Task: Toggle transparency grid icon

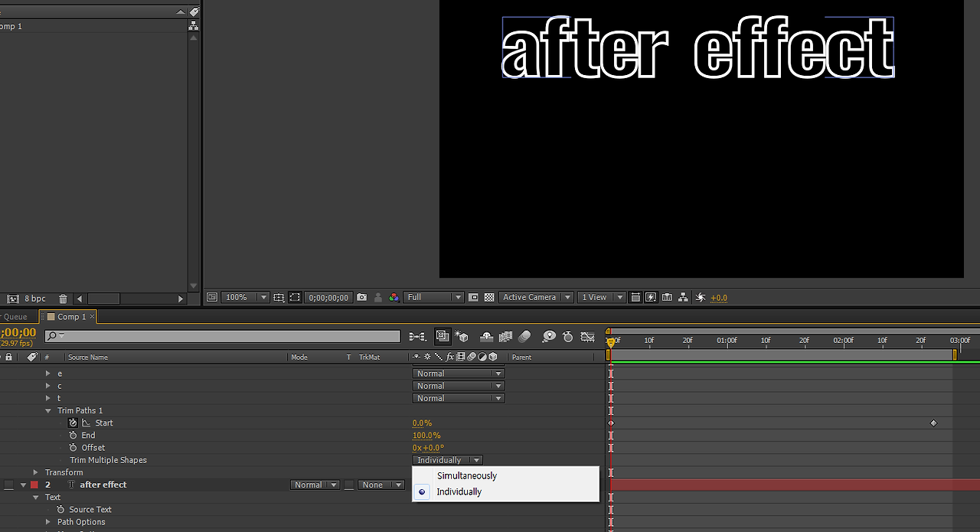Action: pos(488,297)
